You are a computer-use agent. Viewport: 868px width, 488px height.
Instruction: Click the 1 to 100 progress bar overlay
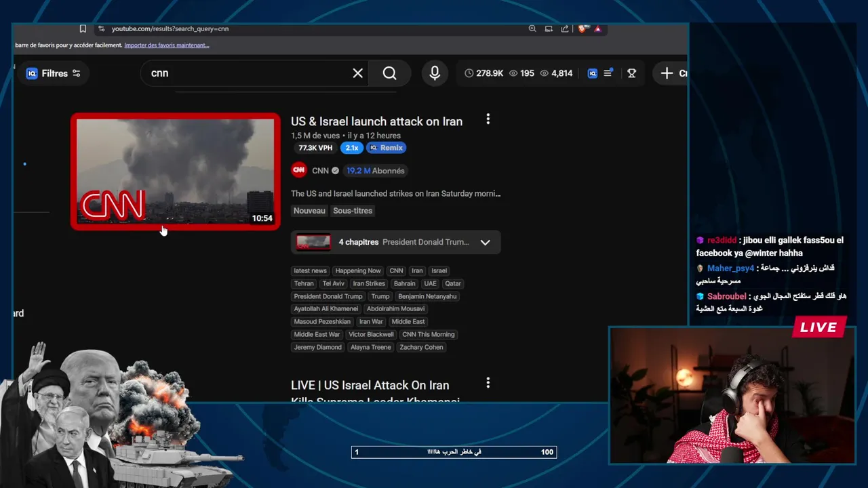454,452
